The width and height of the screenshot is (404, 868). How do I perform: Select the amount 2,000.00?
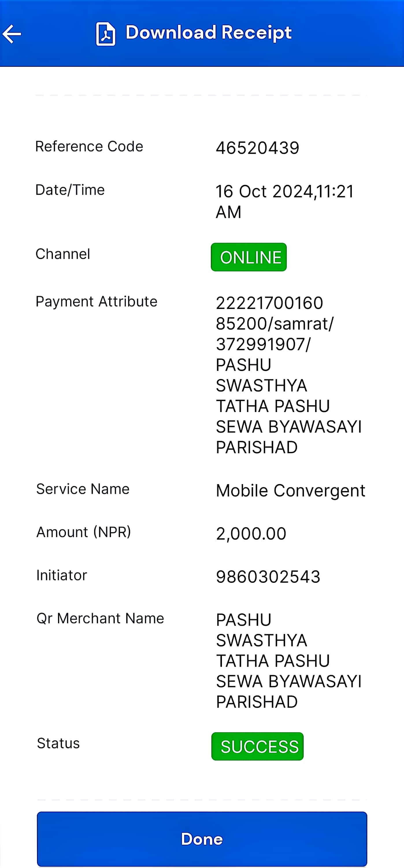click(x=251, y=534)
